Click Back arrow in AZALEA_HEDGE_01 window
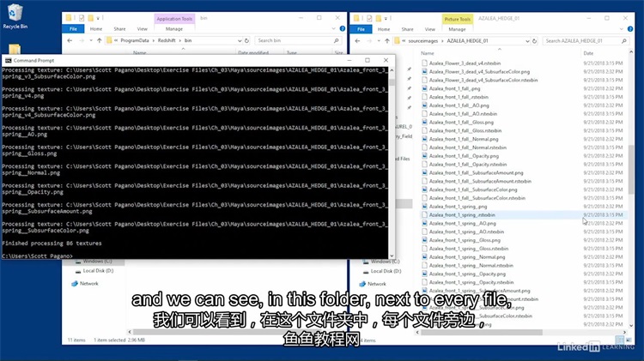Viewport: 644px width, 361px height. [357, 41]
